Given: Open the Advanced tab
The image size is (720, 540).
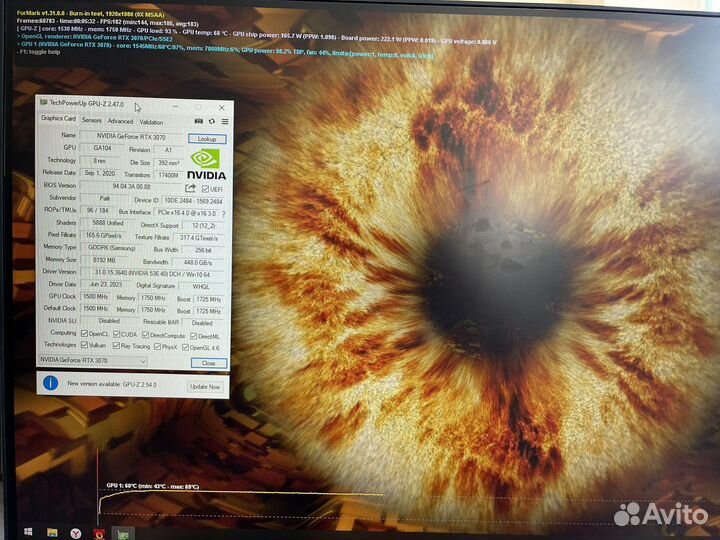Looking at the screenshot, I should (x=120, y=121).
